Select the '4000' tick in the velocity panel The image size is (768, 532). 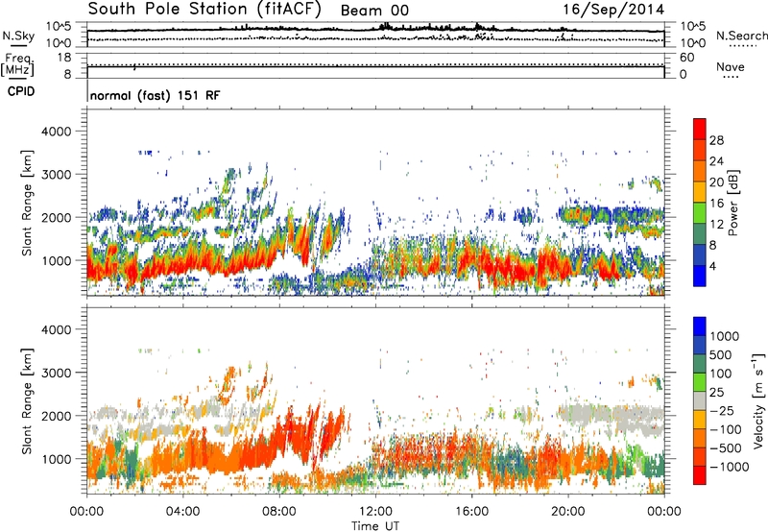[57, 329]
